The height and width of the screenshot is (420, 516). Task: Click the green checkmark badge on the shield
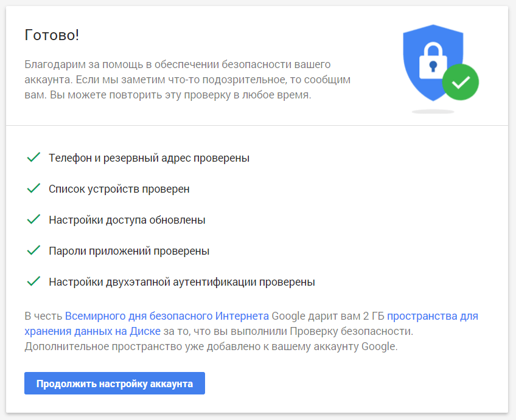pyautogui.click(x=461, y=83)
